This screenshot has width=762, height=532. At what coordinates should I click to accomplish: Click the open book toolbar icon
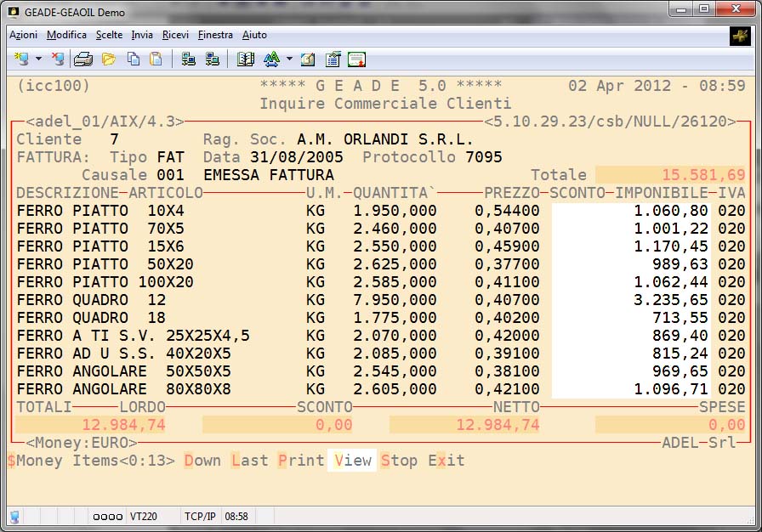click(246, 59)
